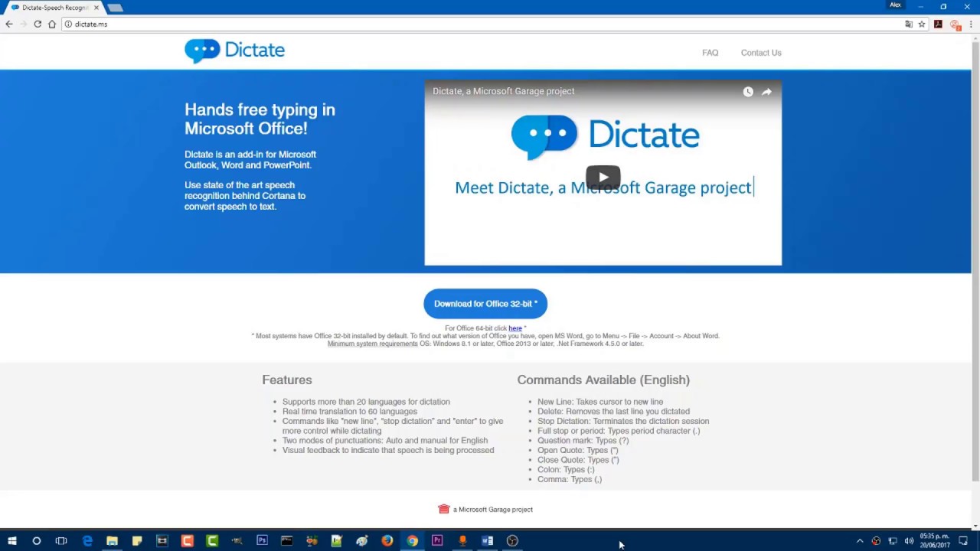Screen dimensions: 980x551
Task: Click the Cortana search circle
Action: [36, 541]
